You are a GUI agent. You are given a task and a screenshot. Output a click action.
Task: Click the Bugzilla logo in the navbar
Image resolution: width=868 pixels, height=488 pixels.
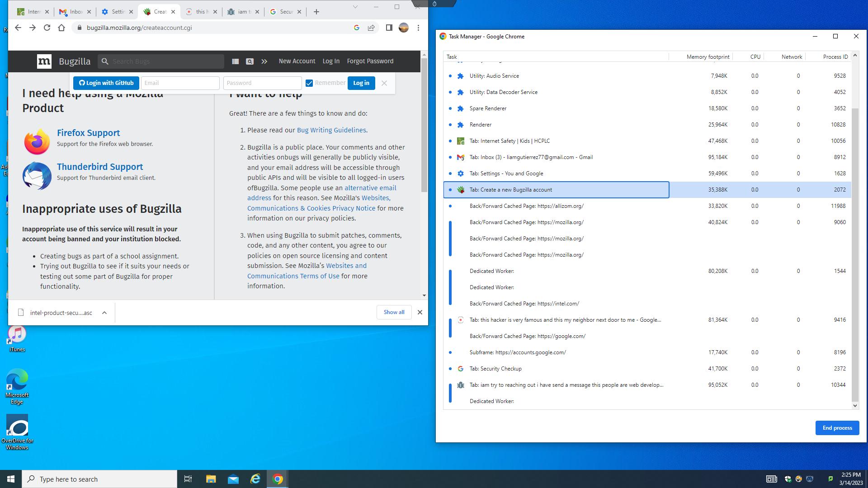(x=44, y=61)
